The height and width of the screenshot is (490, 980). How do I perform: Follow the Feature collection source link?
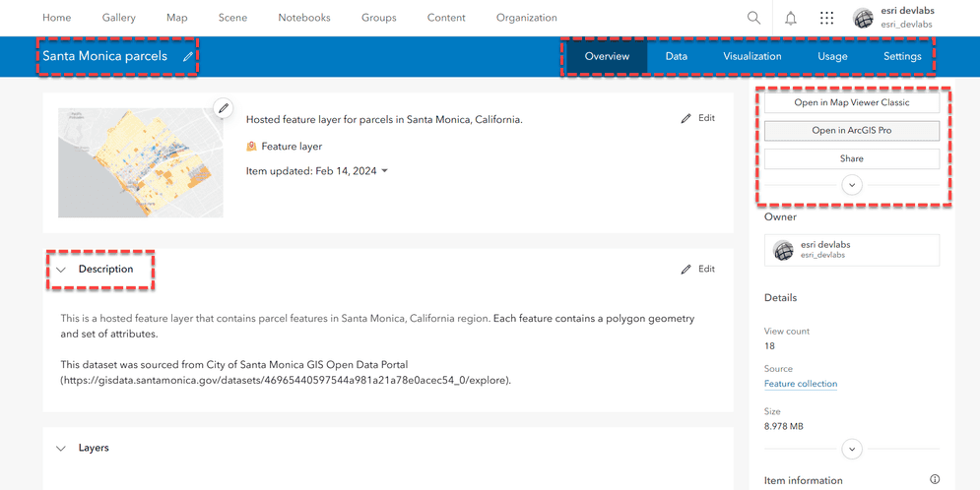(801, 384)
